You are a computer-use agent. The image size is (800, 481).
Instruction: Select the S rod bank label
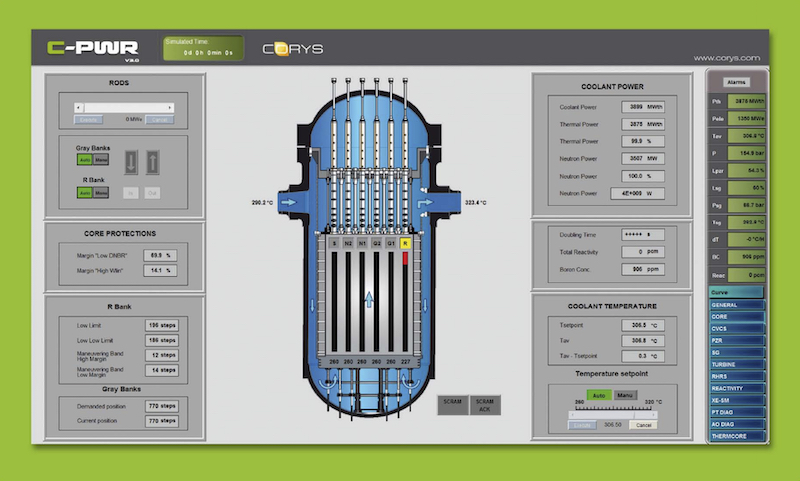click(334, 242)
